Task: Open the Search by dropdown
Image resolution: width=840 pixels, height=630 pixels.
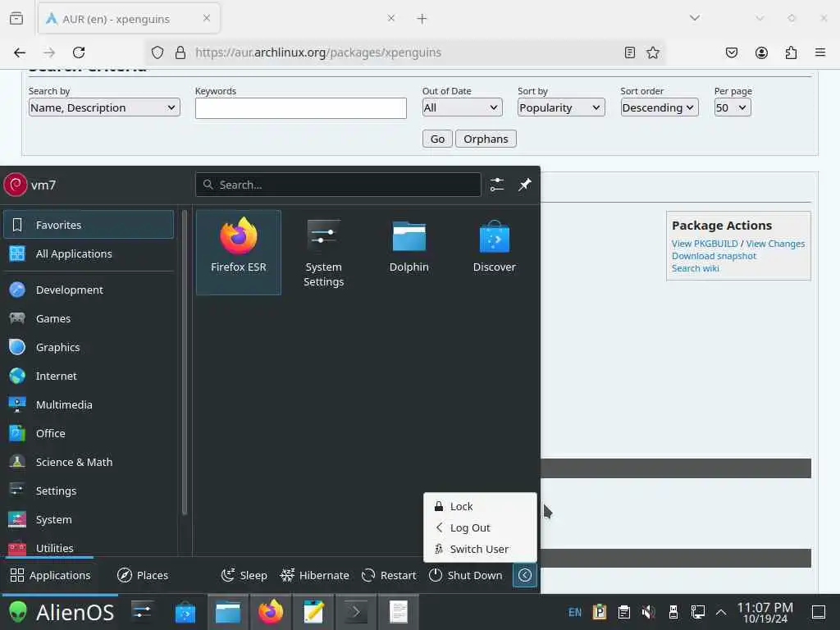Action: tap(104, 107)
